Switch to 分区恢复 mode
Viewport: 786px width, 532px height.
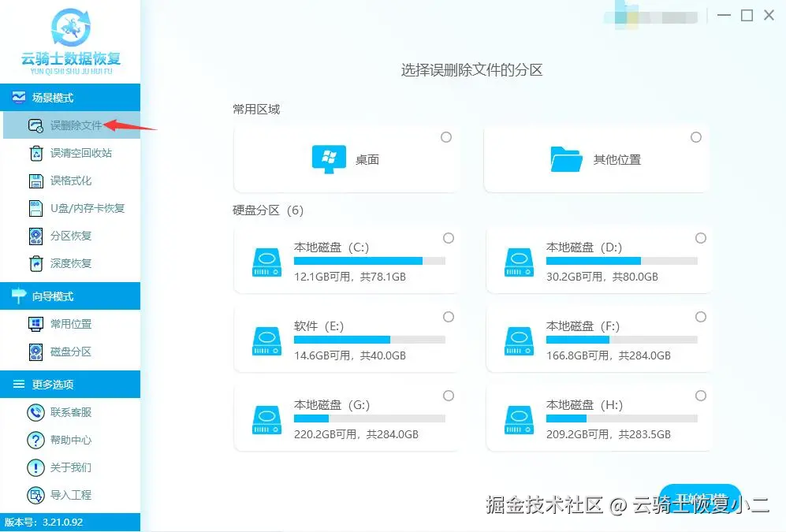tap(72, 236)
